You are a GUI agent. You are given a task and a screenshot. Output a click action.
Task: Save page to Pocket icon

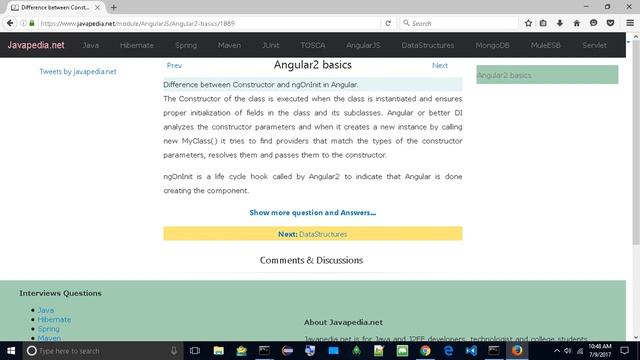click(610, 23)
